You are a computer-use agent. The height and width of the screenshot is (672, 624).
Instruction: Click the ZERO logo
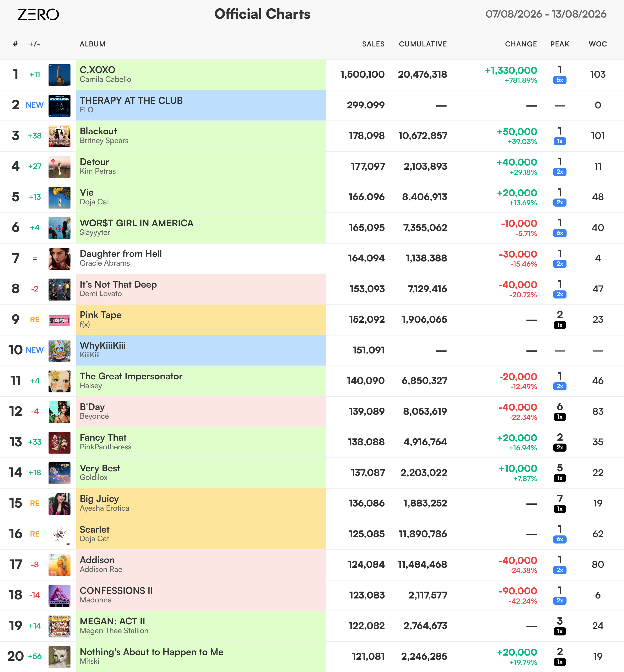[x=38, y=14]
